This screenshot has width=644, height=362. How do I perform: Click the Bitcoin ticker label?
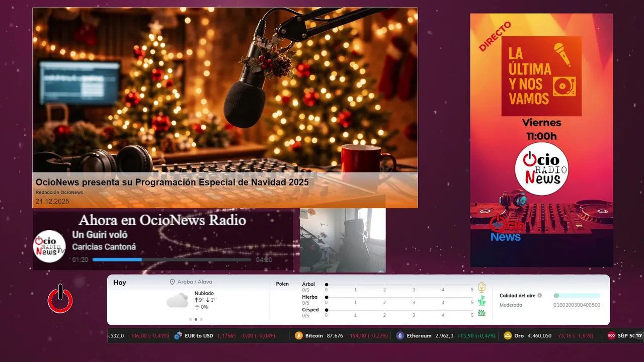pyautogui.click(x=314, y=336)
